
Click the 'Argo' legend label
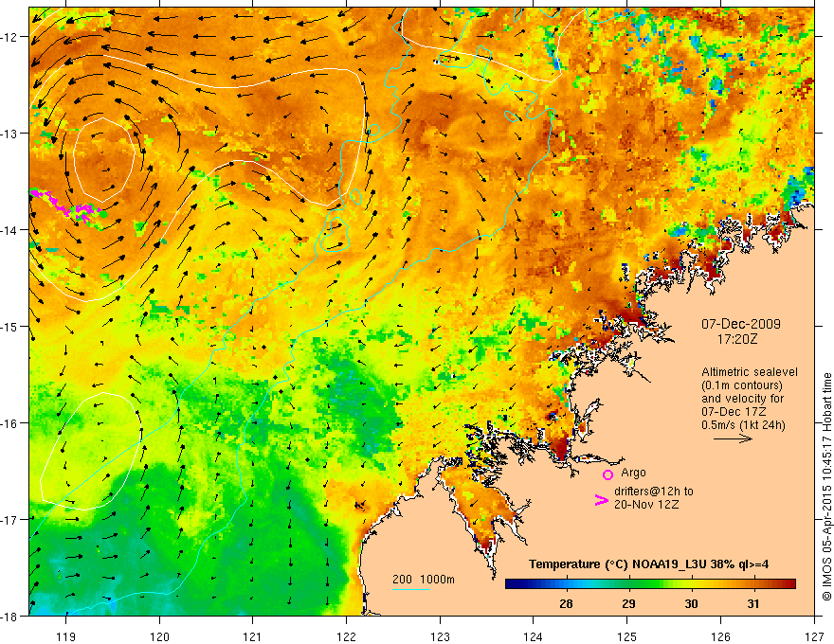point(633,473)
